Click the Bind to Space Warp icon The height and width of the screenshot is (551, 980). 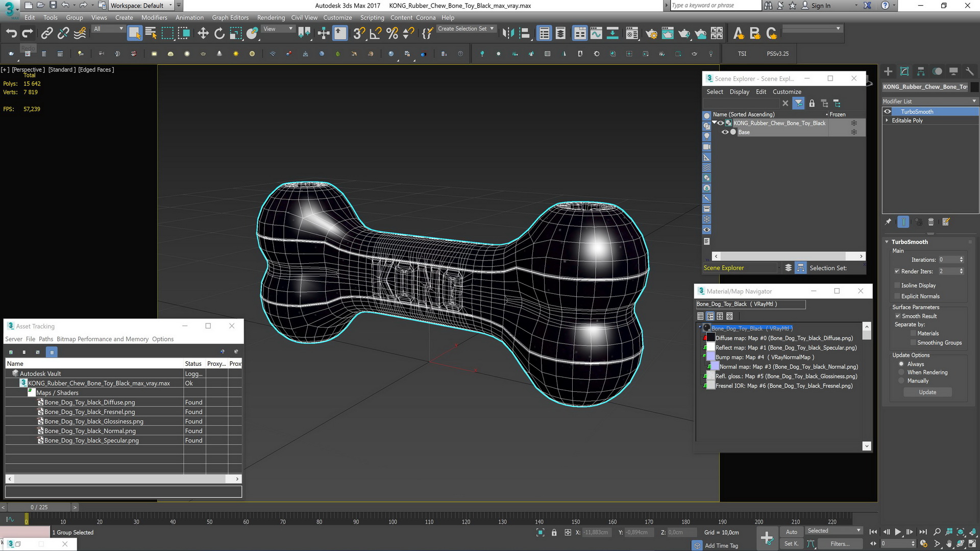[80, 34]
